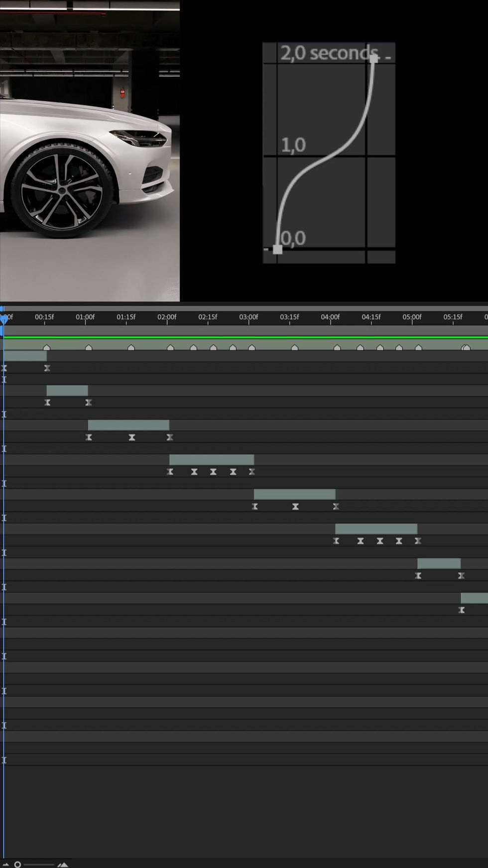Select the layer marker near 05:00f
The image size is (488, 868).
tap(418, 347)
